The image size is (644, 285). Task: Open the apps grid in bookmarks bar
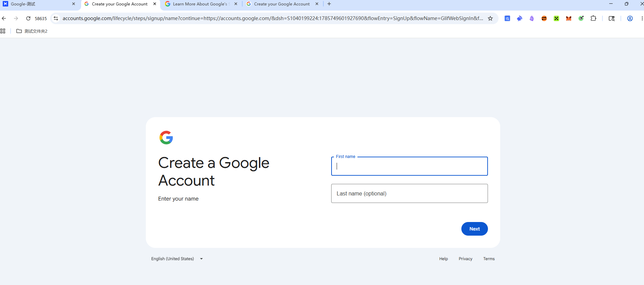3,31
